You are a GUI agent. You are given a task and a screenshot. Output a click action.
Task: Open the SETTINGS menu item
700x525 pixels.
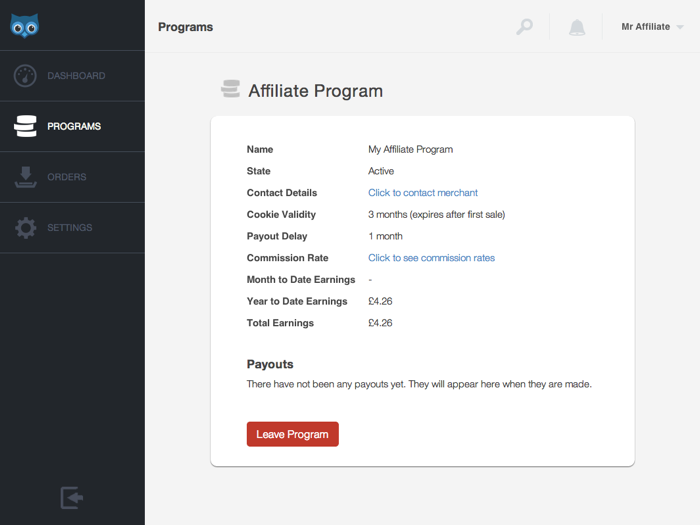tap(72, 228)
